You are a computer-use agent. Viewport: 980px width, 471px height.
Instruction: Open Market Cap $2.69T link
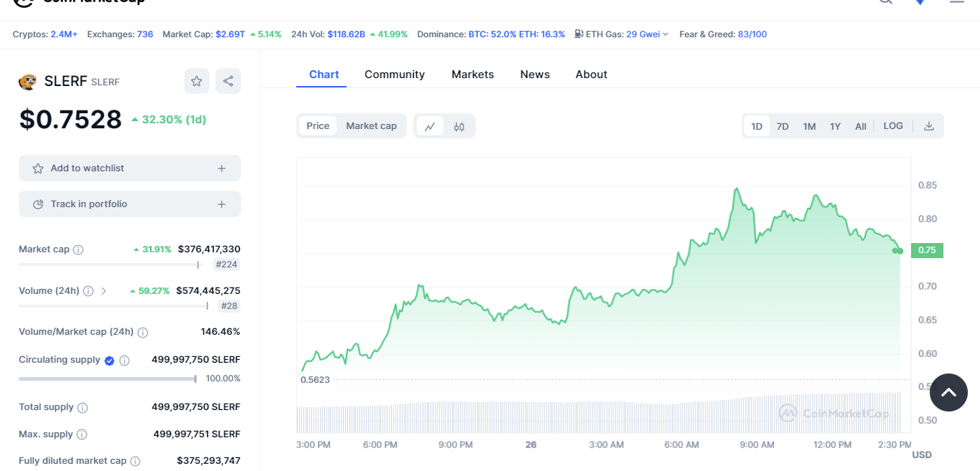point(230,34)
